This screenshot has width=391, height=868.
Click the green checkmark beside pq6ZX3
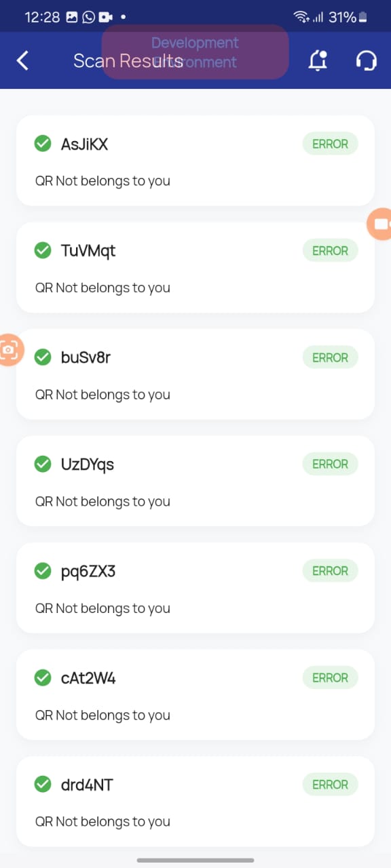[43, 571]
